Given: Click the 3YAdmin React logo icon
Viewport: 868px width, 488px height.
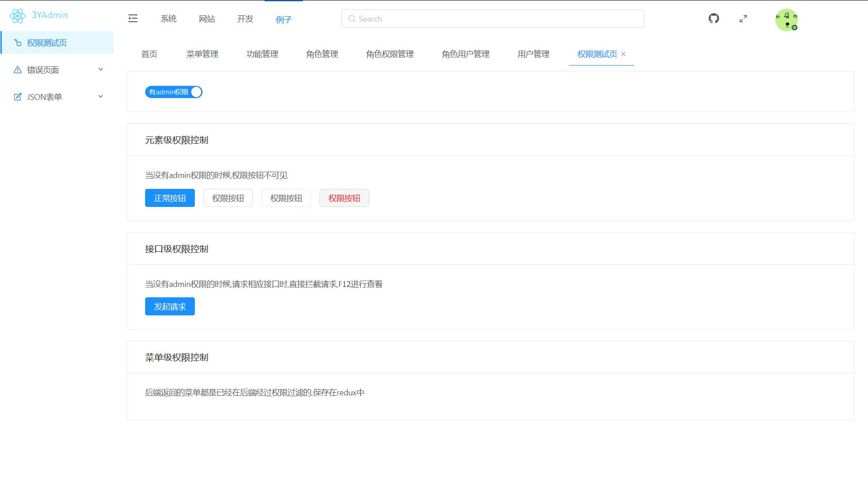Looking at the screenshot, I should point(18,16).
